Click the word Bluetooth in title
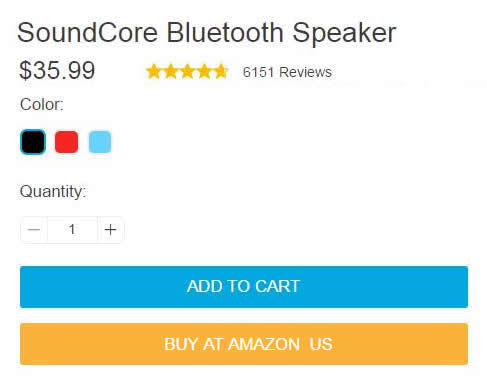Viewport: 487px width, 381px height. click(x=225, y=32)
